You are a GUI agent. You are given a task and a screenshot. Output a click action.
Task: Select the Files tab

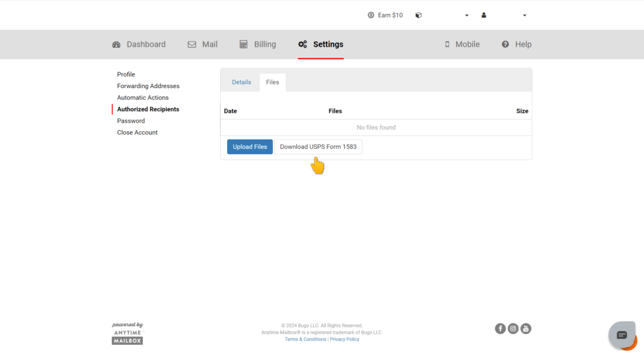[x=272, y=82]
